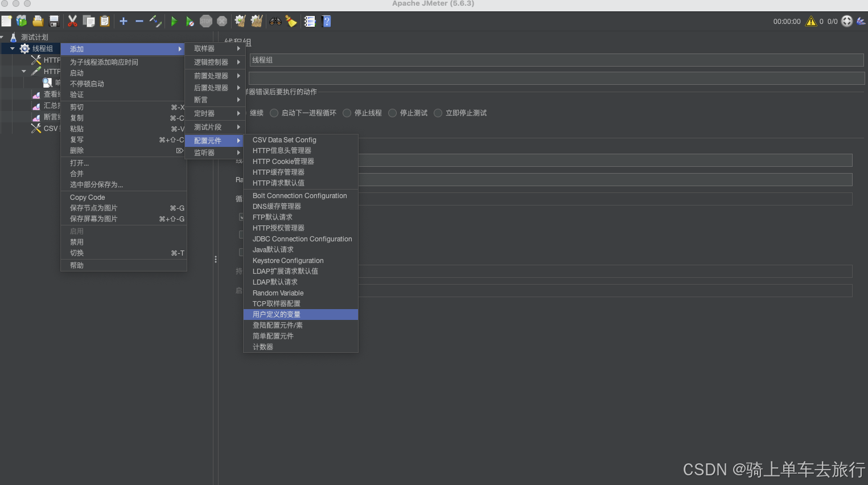This screenshot has width=868, height=485.
Task: Click 禁用 in the context menu
Action: click(x=124, y=242)
